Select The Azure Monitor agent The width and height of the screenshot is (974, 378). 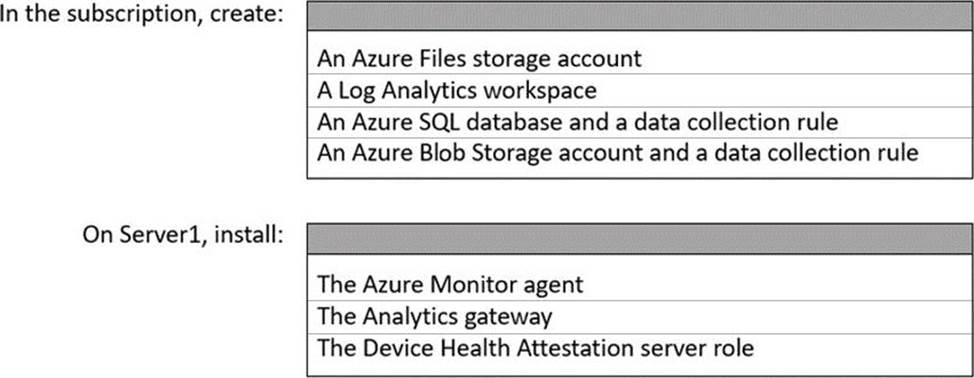[640, 285]
